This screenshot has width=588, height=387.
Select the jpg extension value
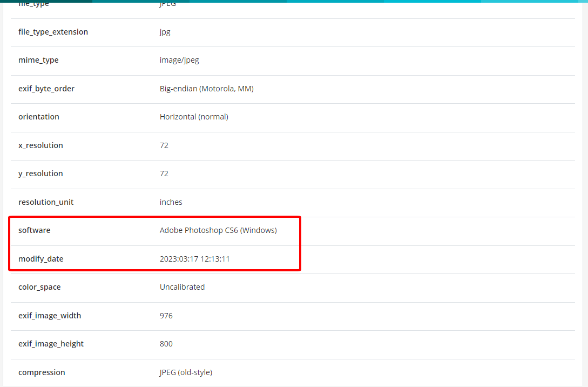pos(165,32)
